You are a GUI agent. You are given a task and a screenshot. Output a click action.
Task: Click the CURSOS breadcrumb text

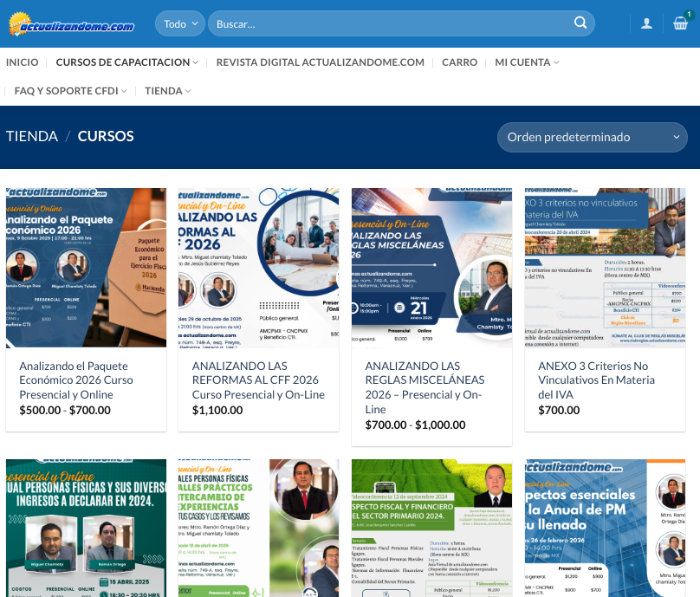[106, 136]
